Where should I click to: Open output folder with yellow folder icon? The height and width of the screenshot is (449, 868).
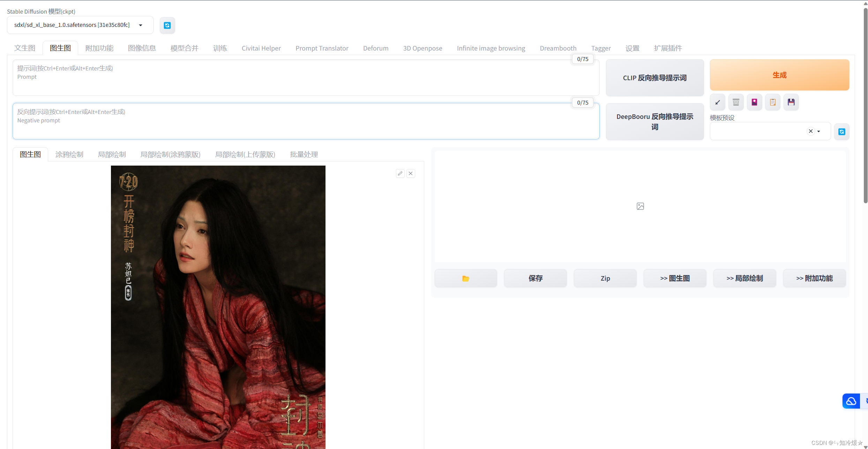[465, 278]
